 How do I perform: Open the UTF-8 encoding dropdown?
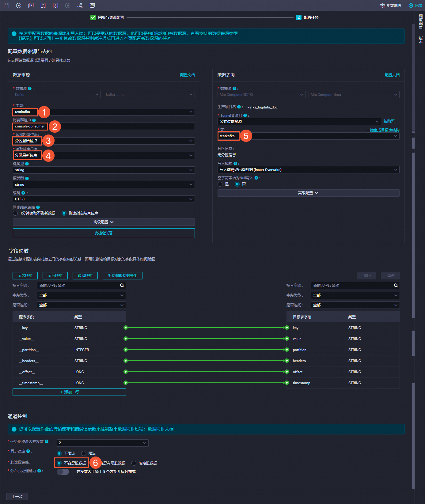pyautogui.click(x=104, y=199)
